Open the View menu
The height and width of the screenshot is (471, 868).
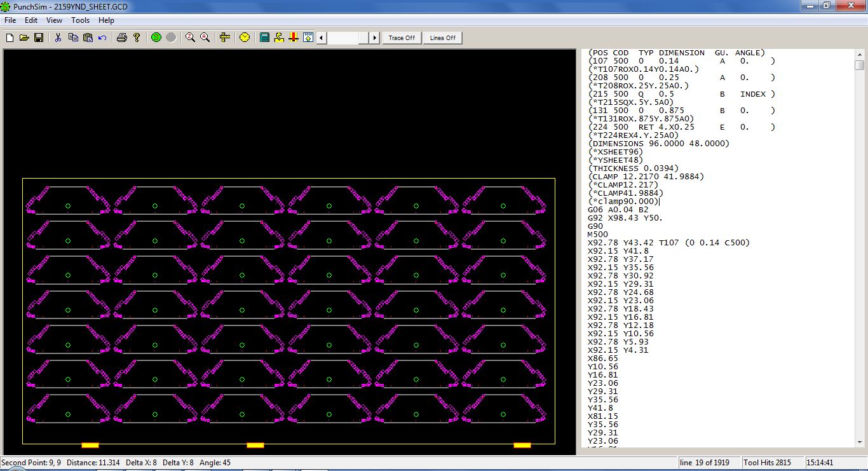coord(54,20)
